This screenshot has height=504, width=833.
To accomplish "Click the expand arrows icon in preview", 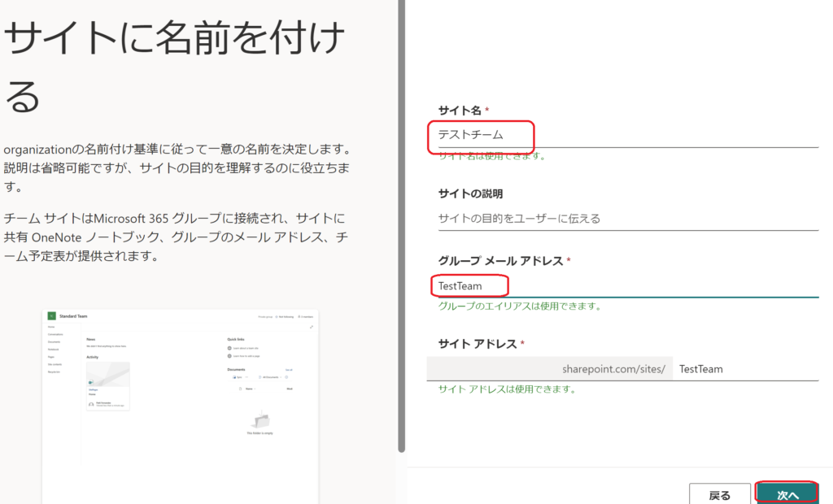I will click(x=312, y=326).
